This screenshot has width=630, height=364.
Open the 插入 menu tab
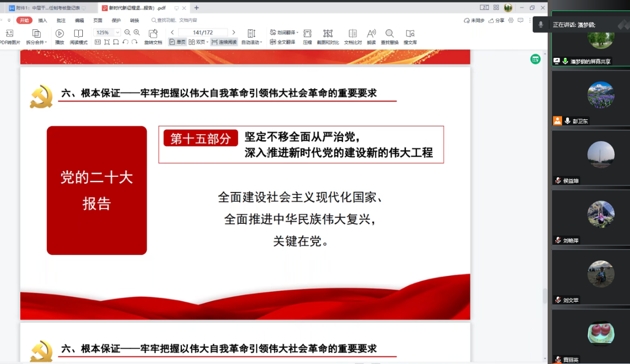(43, 20)
